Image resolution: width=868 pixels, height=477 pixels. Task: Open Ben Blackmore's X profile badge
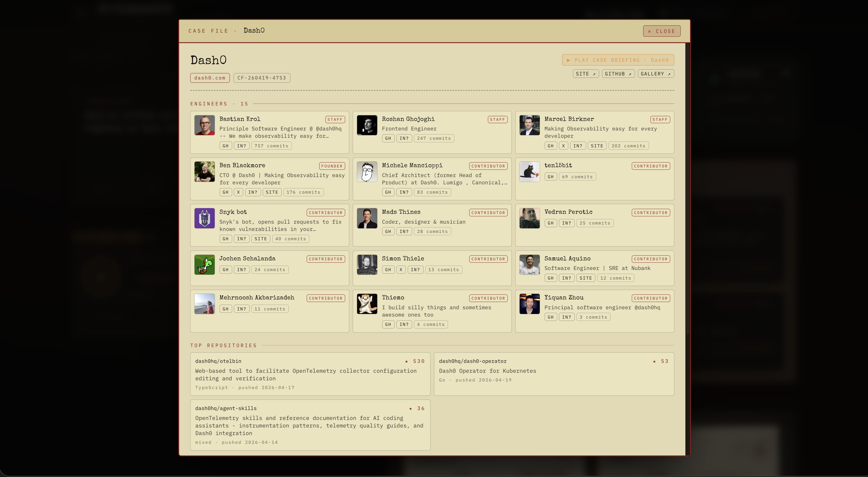click(238, 192)
